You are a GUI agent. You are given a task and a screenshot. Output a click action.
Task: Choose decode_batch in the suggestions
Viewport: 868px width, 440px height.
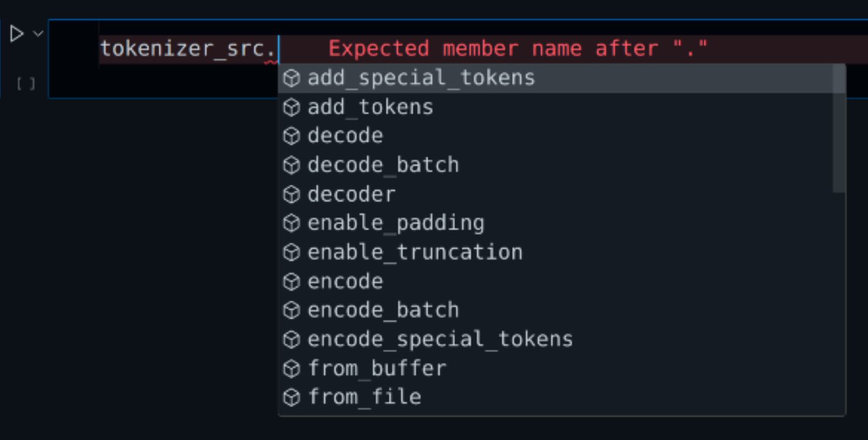click(x=382, y=164)
